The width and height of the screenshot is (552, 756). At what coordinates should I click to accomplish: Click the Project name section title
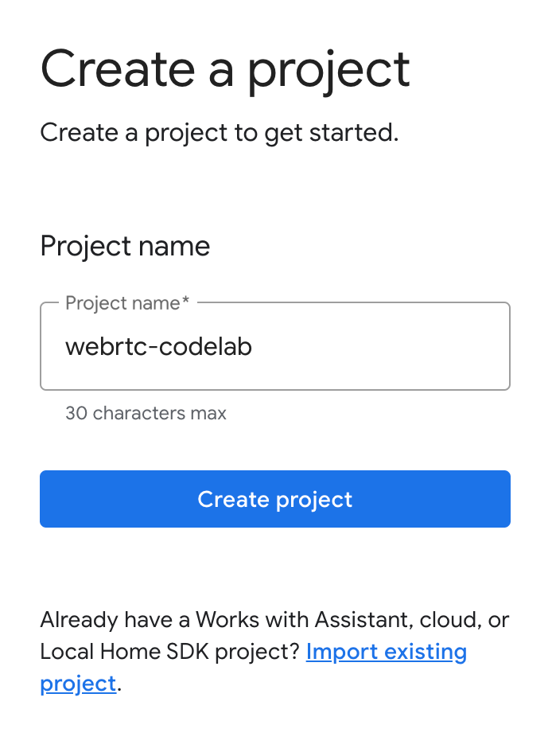124,246
